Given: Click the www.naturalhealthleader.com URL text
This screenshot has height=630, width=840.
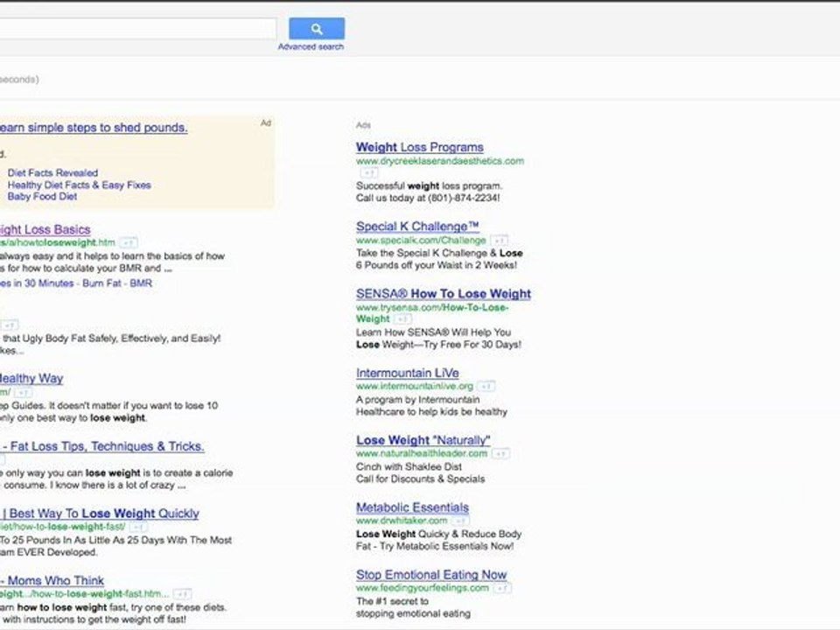Looking at the screenshot, I should [x=422, y=453].
